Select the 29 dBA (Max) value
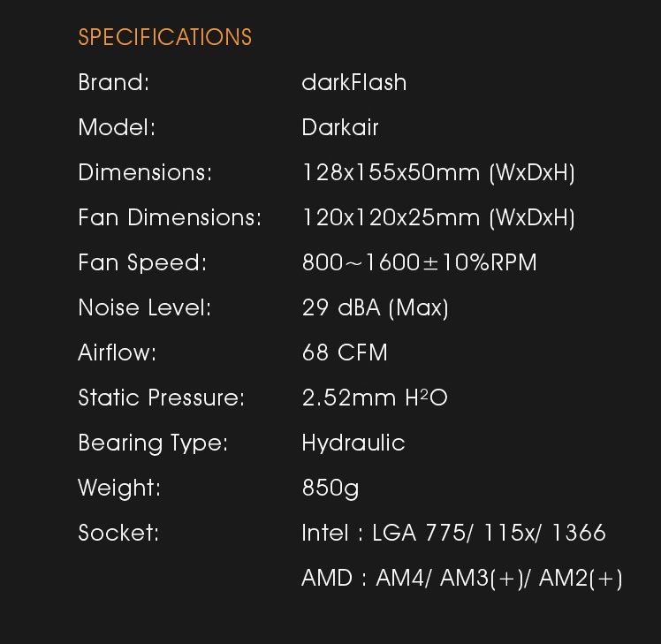This screenshot has height=644, width=661. (x=375, y=307)
